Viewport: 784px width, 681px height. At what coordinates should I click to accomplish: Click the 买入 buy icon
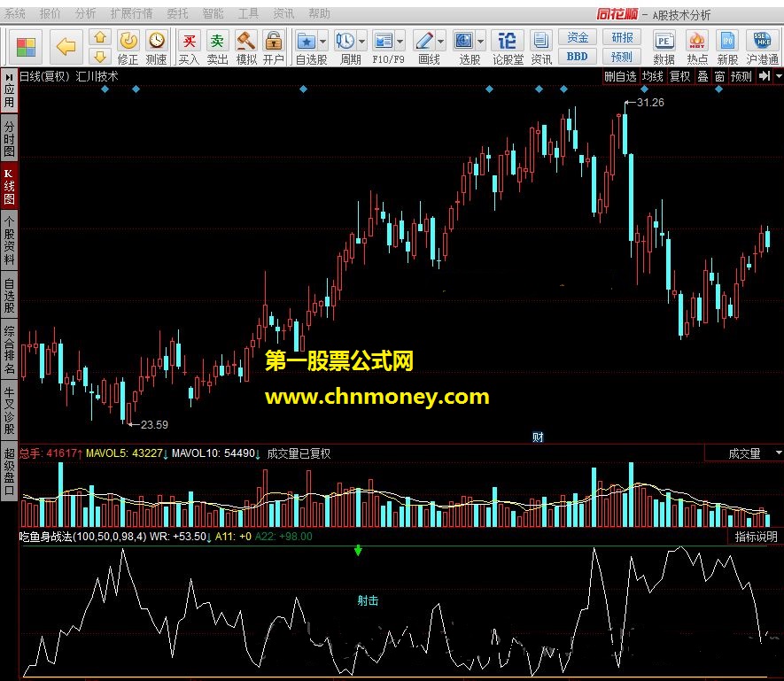coord(189,40)
